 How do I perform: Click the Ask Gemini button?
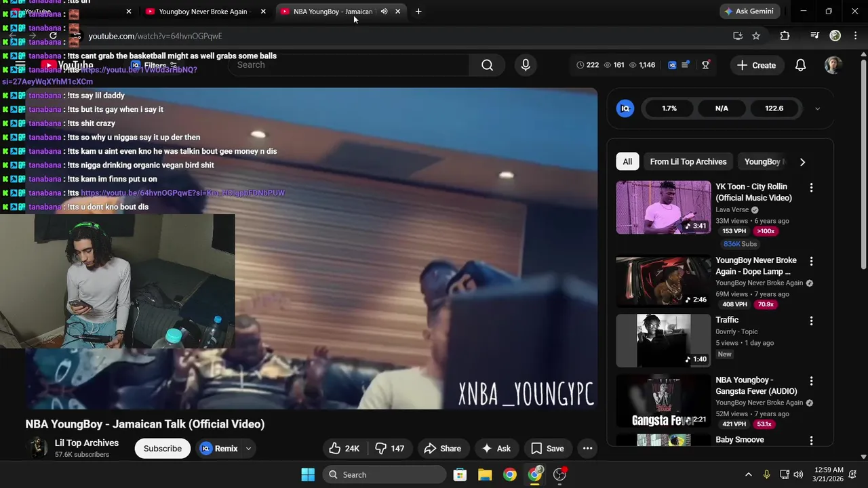click(x=749, y=12)
